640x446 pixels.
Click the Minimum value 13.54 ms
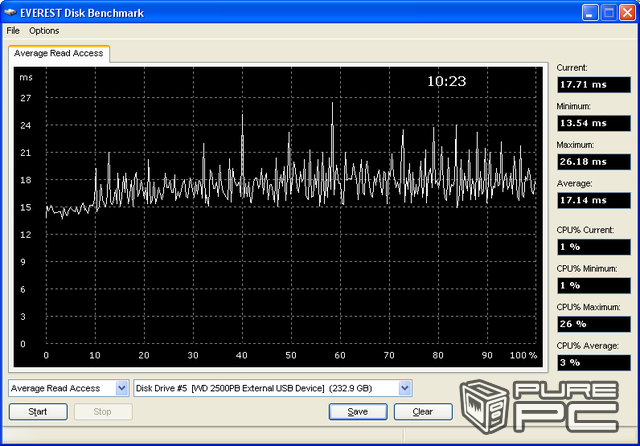594,123
